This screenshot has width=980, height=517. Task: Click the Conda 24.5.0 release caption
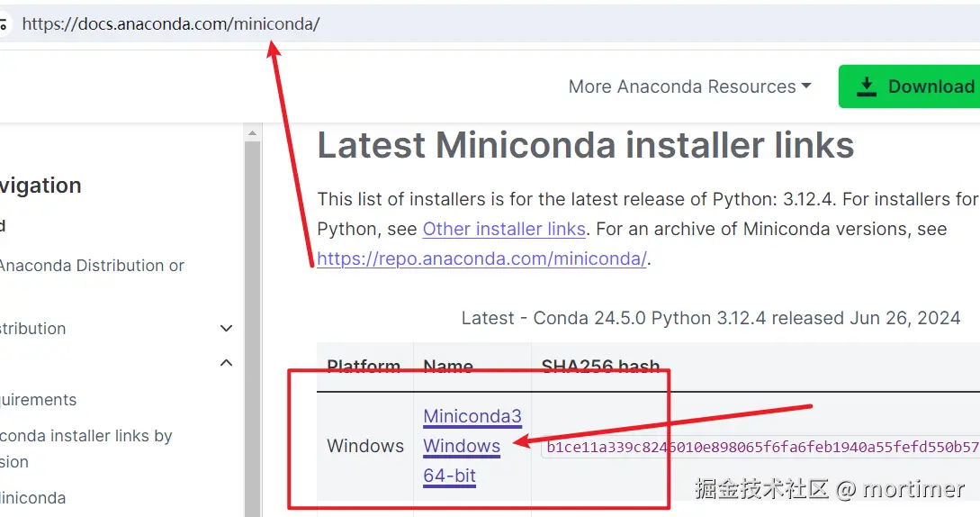point(711,318)
